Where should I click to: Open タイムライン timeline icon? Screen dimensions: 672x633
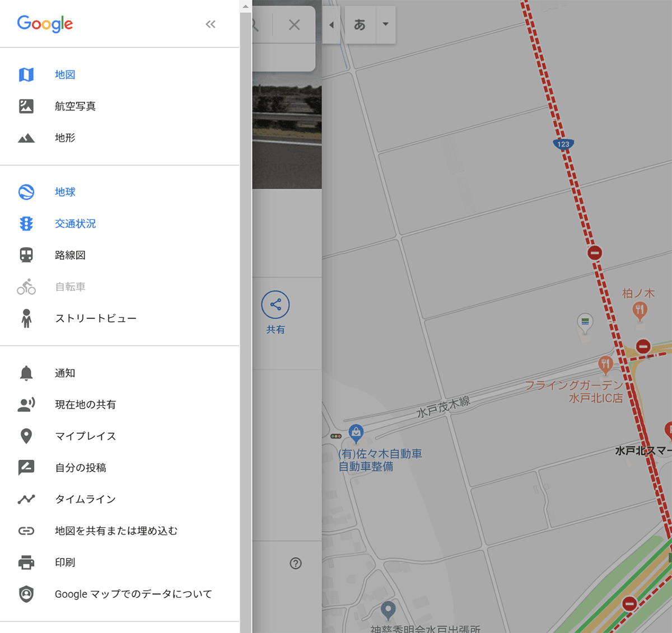(x=26, y=499)
